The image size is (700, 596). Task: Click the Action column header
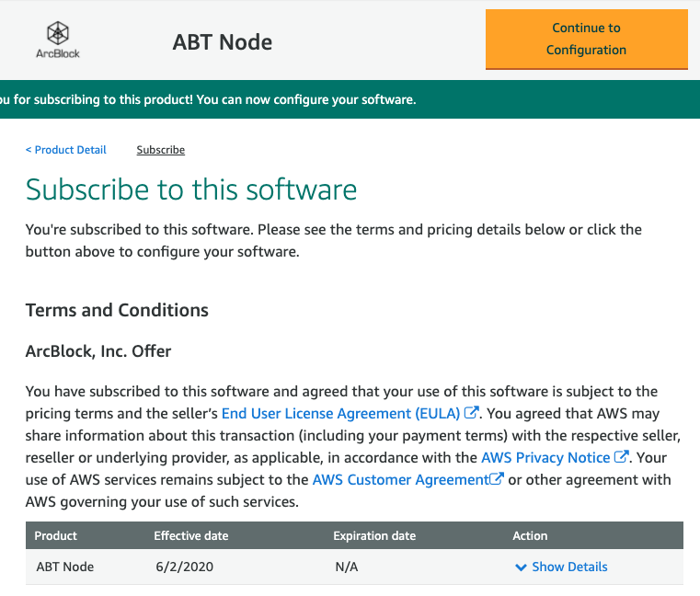click(x=530, y=535)
